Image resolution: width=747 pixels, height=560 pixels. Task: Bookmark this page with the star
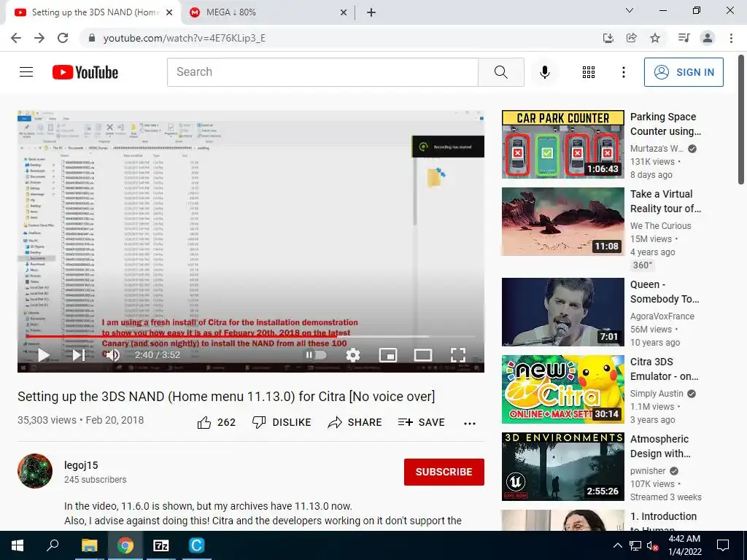[x=656, y=38]
